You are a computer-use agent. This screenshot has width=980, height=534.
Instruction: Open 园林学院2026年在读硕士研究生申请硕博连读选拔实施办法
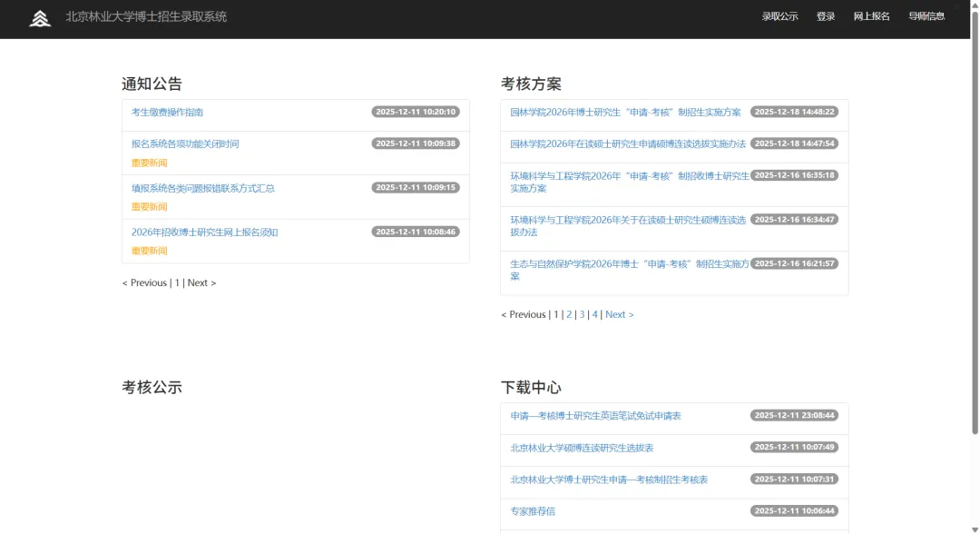coord(628,143)
